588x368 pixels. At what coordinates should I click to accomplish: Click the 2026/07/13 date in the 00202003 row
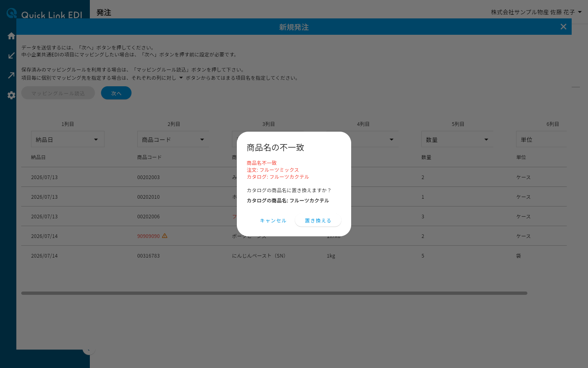[45, 177]
